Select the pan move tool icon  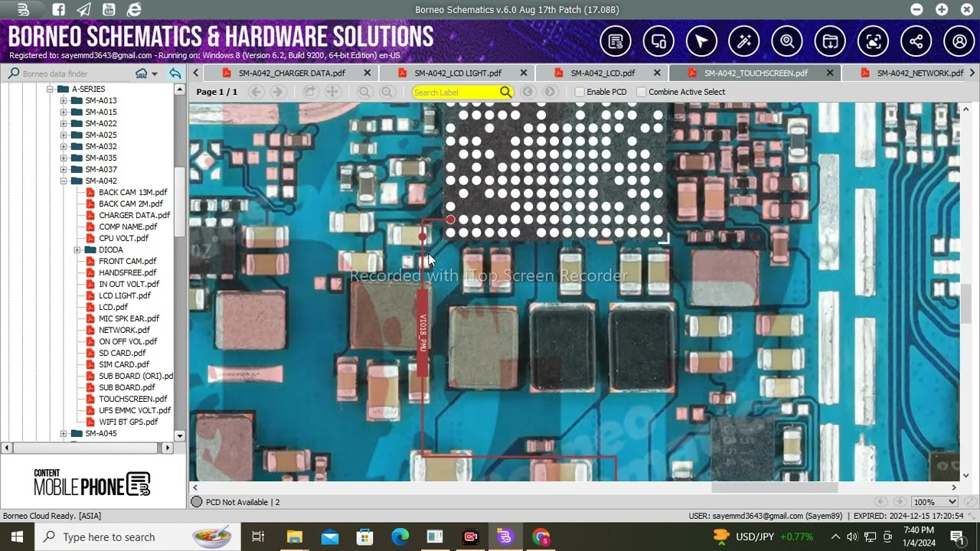(x=332, y=92)
